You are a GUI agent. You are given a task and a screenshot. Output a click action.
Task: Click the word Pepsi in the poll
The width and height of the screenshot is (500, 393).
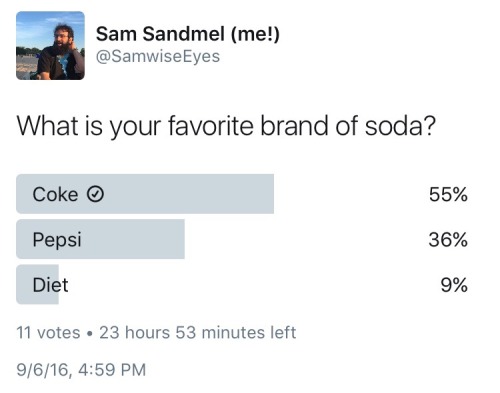point(57,240)
